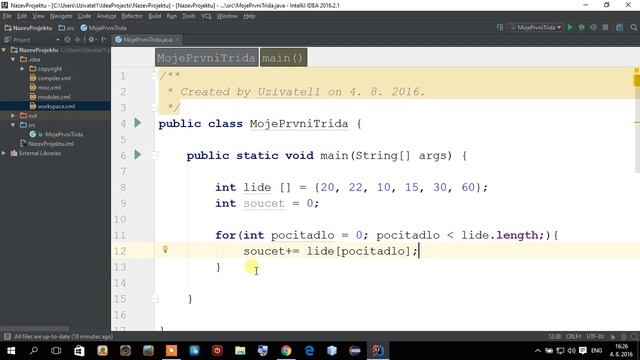Viewport: 640px width, 360px height.
Task: Run main method from gutter arrow line 6
Action: point(138,155)
